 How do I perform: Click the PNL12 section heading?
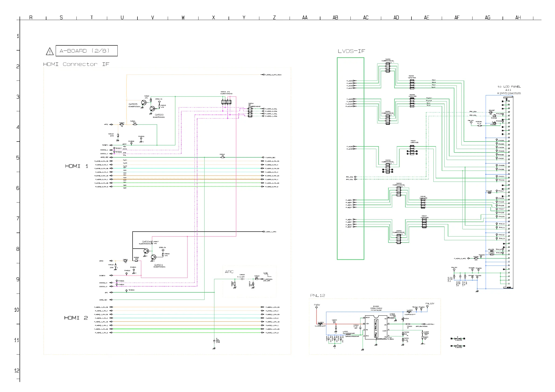click(317, 295)
